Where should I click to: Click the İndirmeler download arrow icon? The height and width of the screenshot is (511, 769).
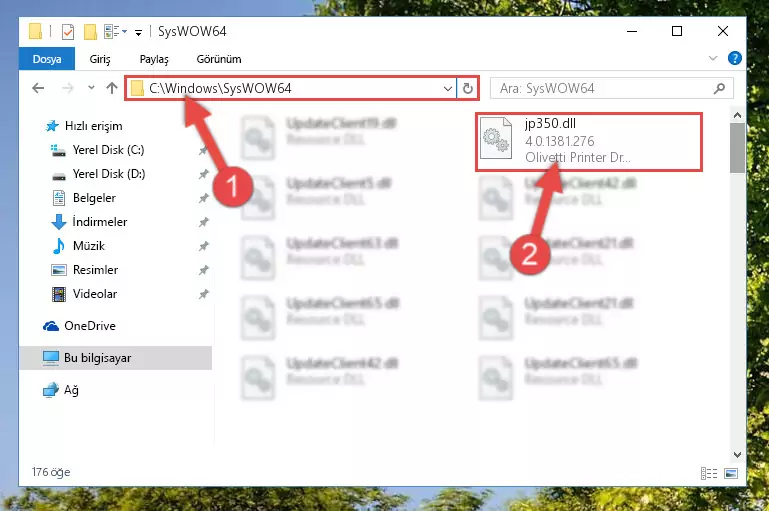tap(58, 222)
